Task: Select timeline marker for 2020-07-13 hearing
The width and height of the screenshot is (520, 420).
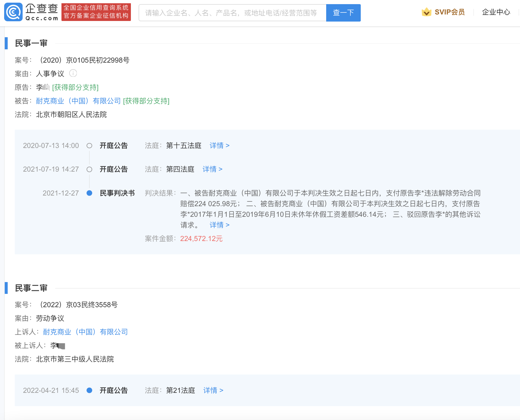Action: tap(89, 146)
